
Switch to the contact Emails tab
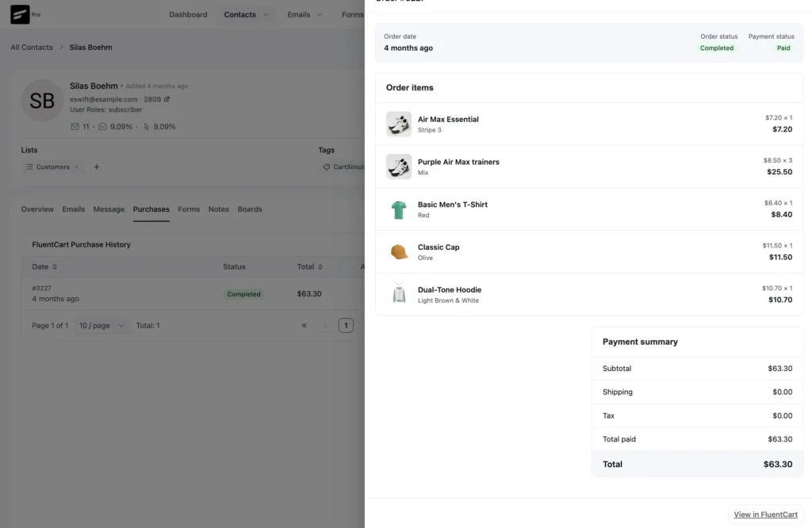pos(73,209)
